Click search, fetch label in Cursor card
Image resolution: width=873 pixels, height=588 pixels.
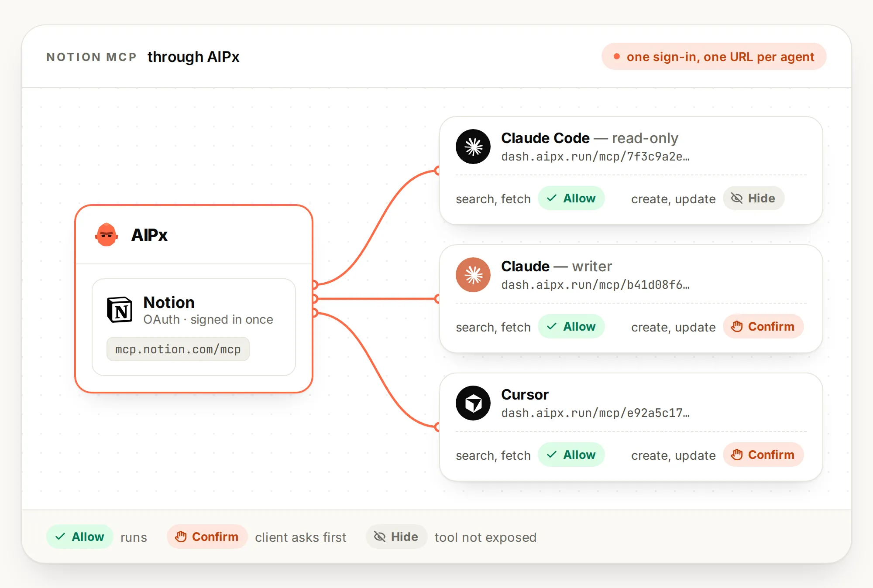pyautogui.click(x=493, y=456)
